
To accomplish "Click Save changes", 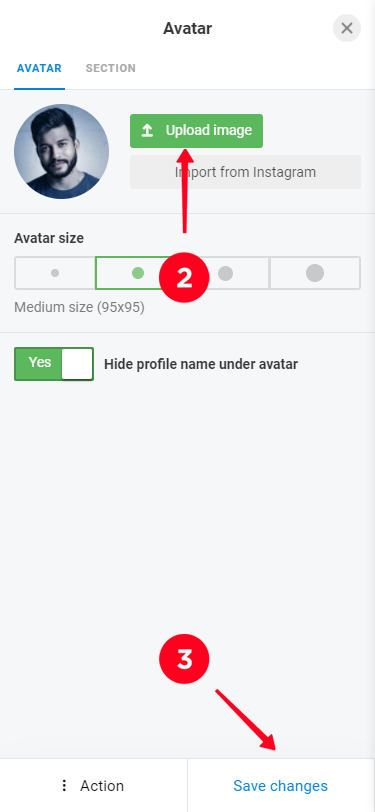I will (280, 786).
